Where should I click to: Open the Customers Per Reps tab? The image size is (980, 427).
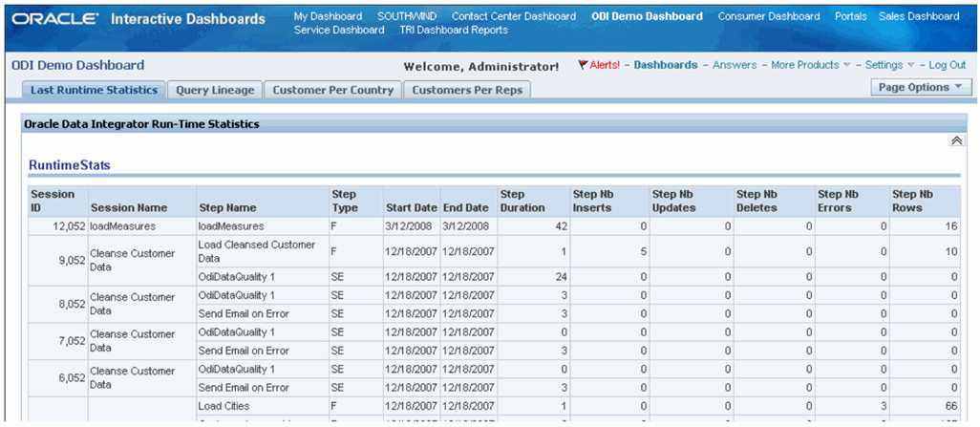click(467, 90)
